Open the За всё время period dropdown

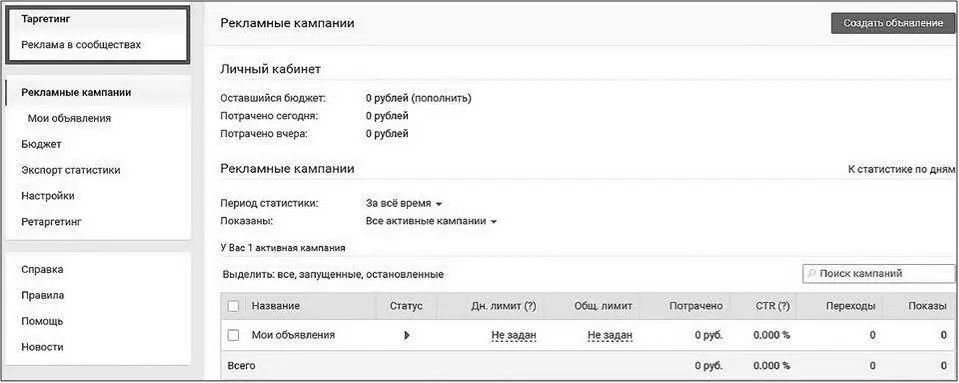point(404,204)
